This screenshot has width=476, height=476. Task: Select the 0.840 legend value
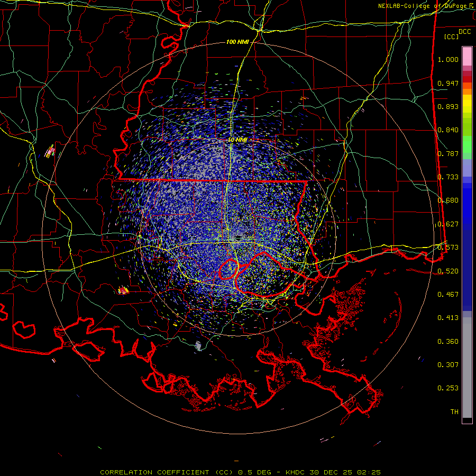(x=448, y=130)
